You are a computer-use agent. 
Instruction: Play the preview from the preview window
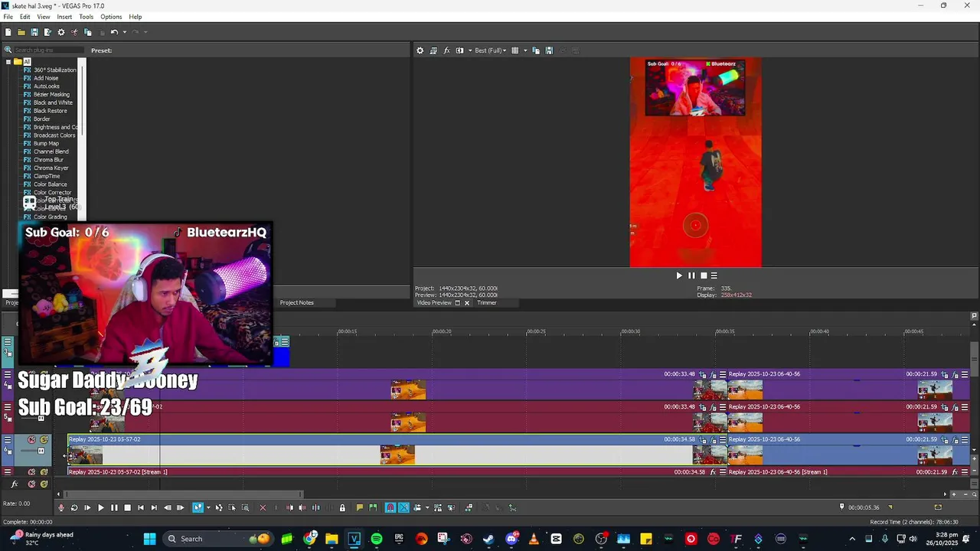(678, 275)
